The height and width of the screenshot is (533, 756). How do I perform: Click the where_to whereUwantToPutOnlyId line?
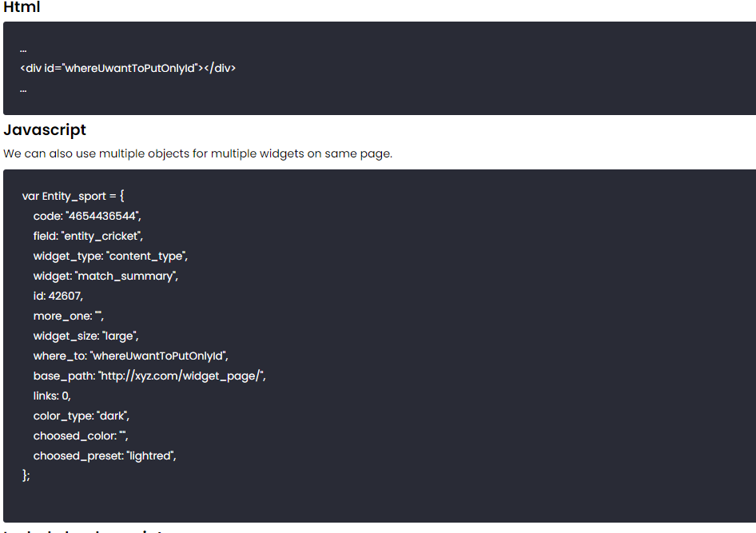point(130,356)
